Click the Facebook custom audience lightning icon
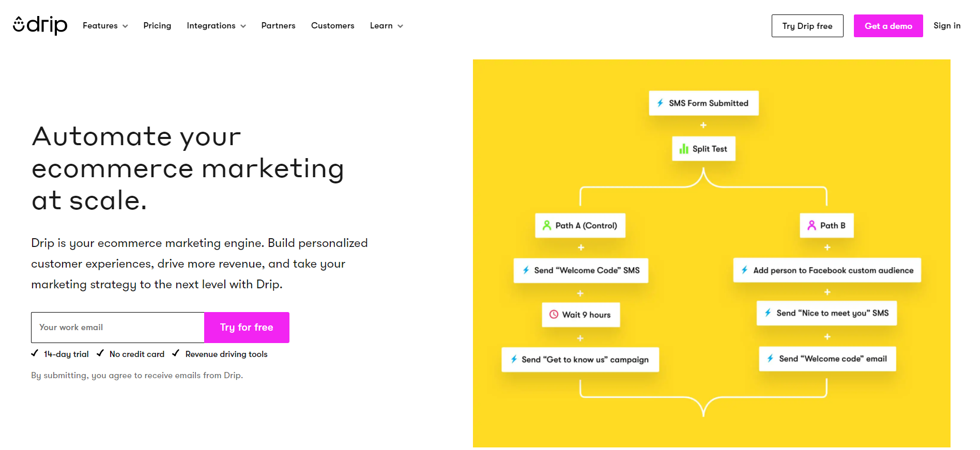980x450 pixels. pyautogui.click(x=744, y=270)
